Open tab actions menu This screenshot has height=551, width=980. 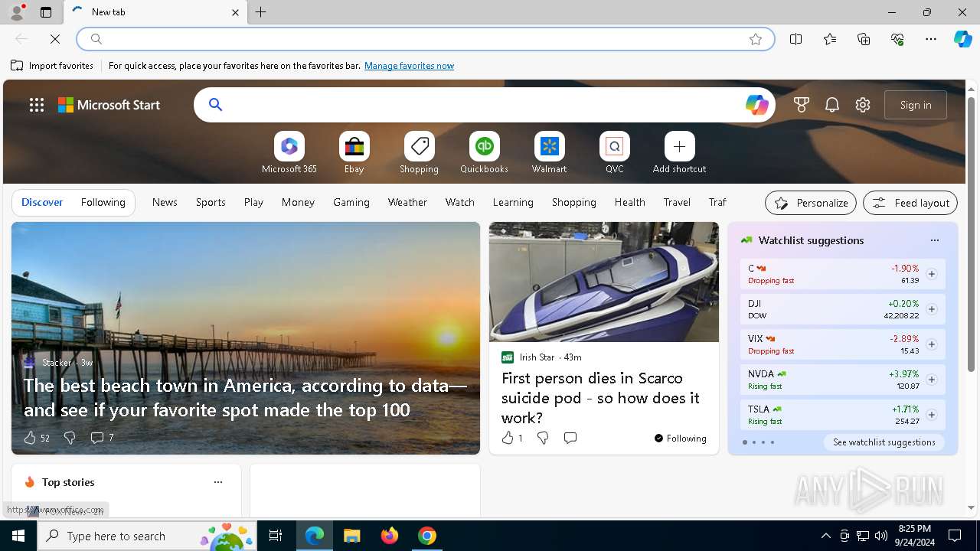point(46,12)
